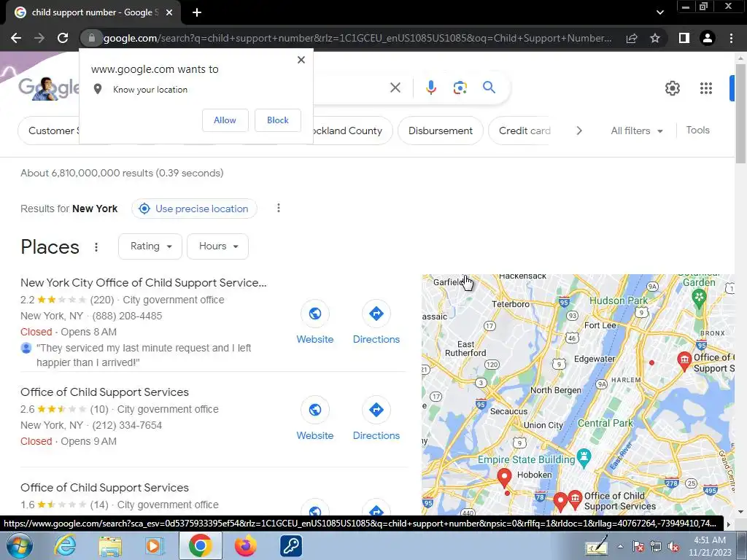The width and height of the screenshot is (747, 560).
Task: Open the tab search dropdown arrow
Action: tap(659, 12)
